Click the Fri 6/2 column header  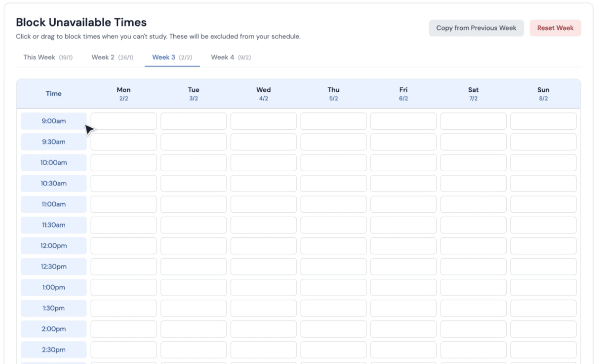pyautogui.click(x=403, y=94)
